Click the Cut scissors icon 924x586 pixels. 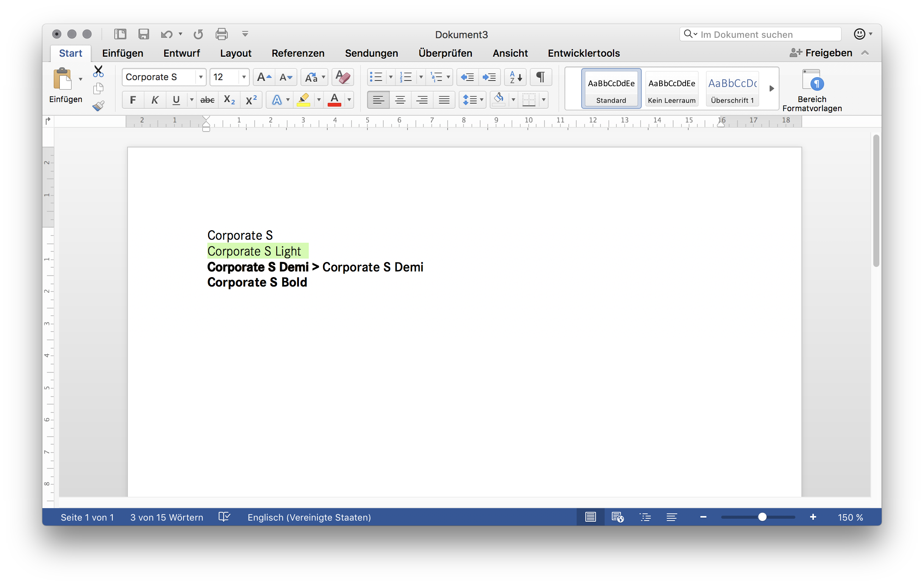pyautogui.click(x=99, y=71)
